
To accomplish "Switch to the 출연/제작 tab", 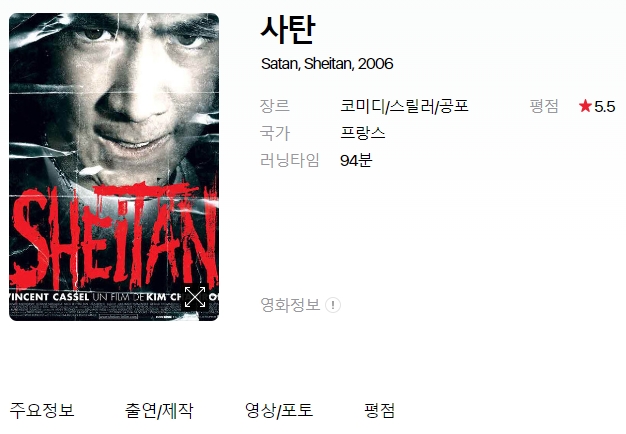I will coord(159,410).
